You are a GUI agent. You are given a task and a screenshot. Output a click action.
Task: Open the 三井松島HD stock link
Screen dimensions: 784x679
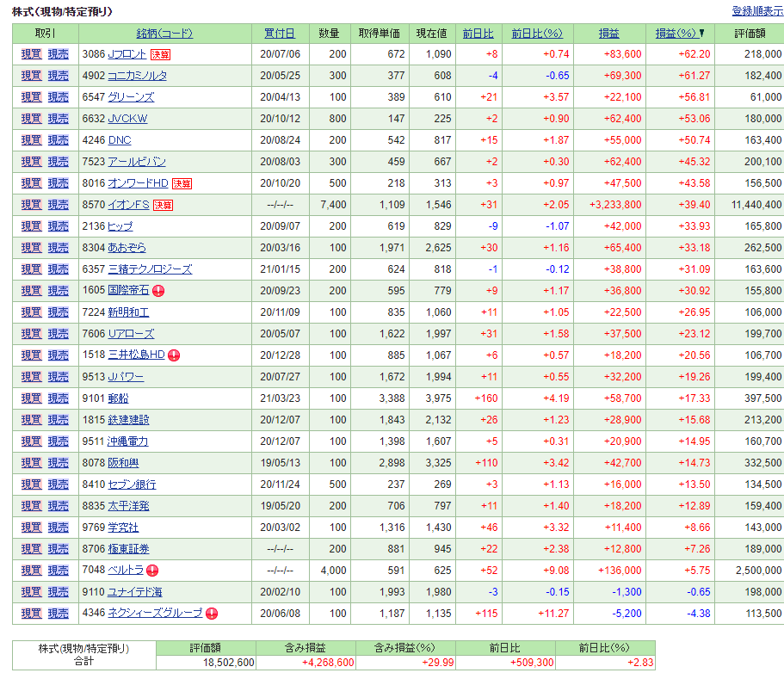point(137,355)
